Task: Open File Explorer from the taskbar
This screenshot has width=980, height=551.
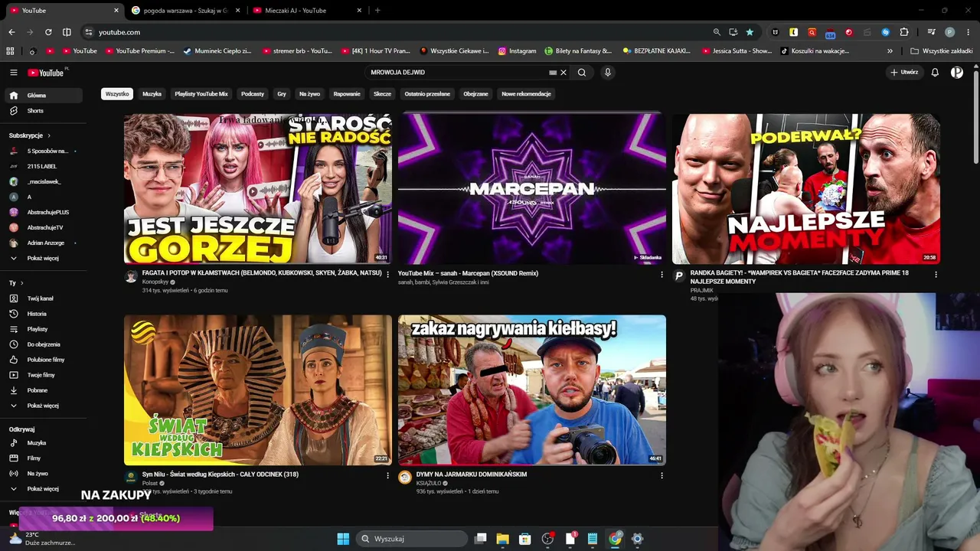Action: pyautogui.click(x=502, y=539)
